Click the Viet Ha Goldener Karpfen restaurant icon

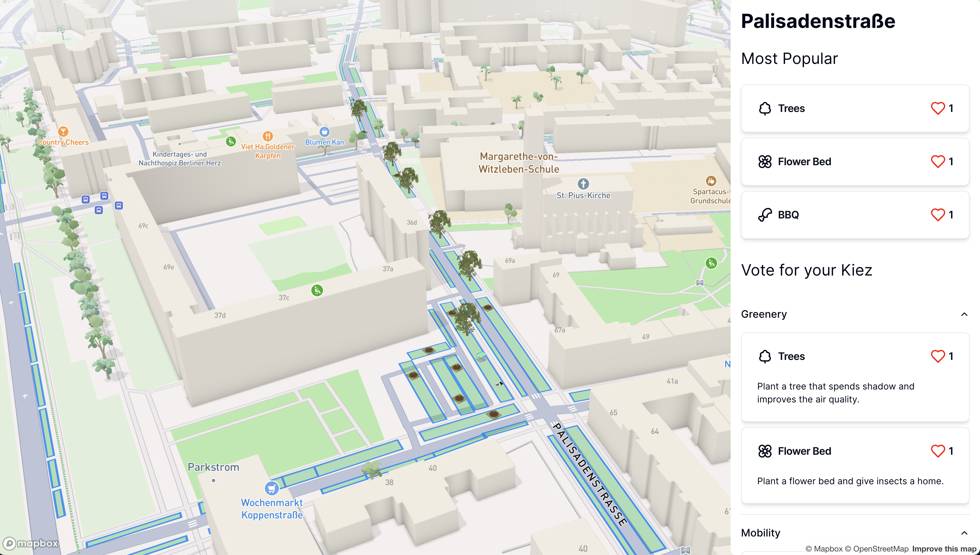(268, 136)
